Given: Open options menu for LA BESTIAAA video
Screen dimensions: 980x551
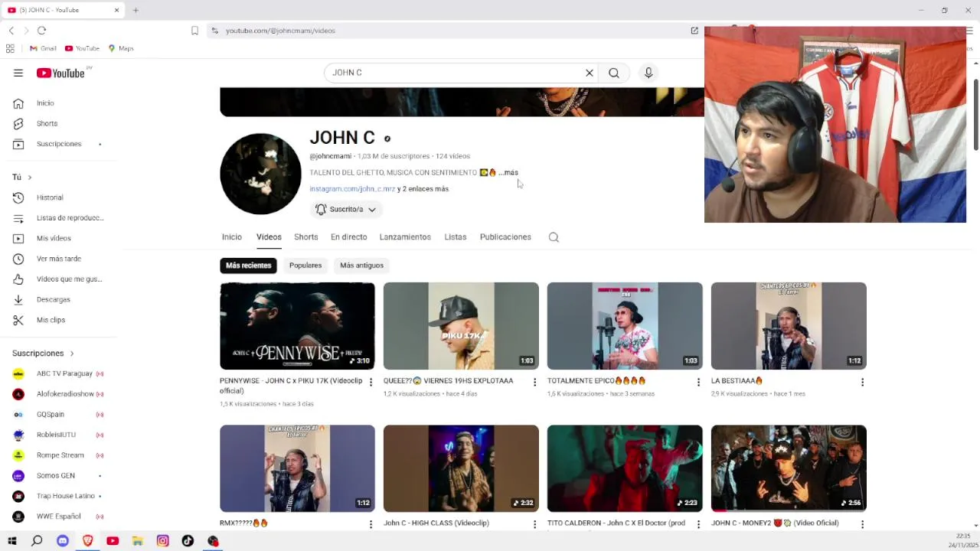Looking at the screenshot, I should click(x=862, y=382).
